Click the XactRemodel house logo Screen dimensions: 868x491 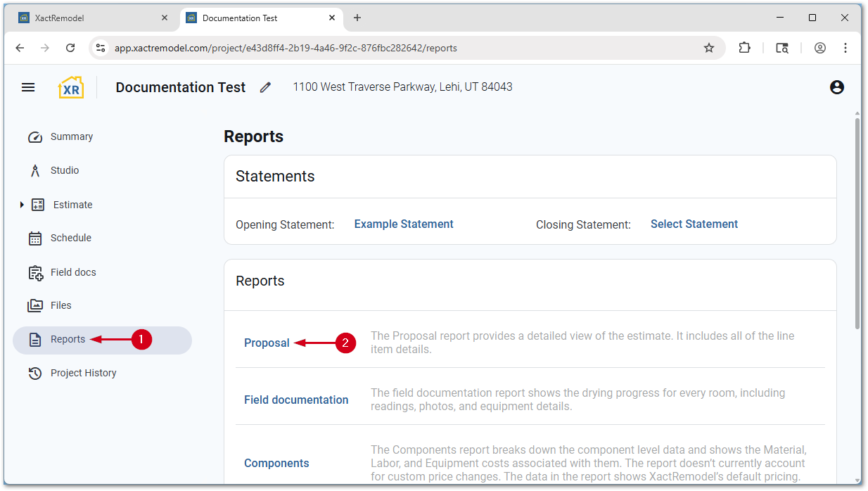(x=71, y=87)
